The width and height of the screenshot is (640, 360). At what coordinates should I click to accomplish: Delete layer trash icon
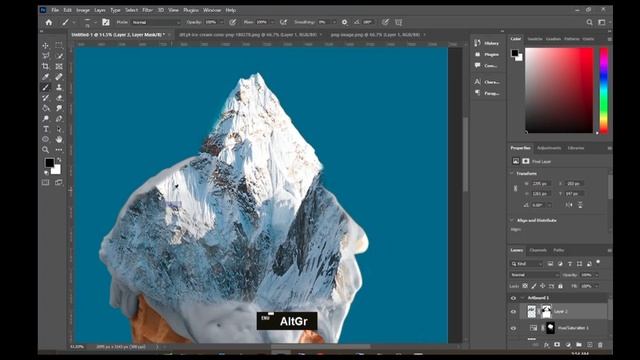click(600, 345)
